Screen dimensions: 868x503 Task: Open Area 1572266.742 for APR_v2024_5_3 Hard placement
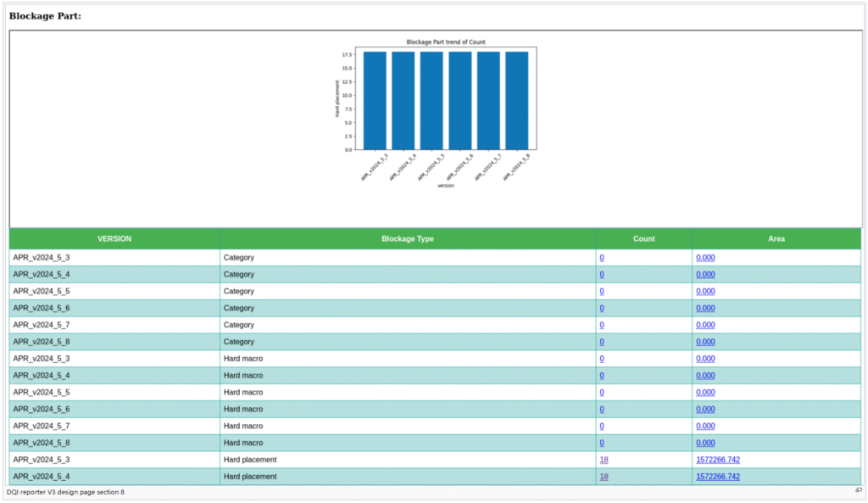717,460
